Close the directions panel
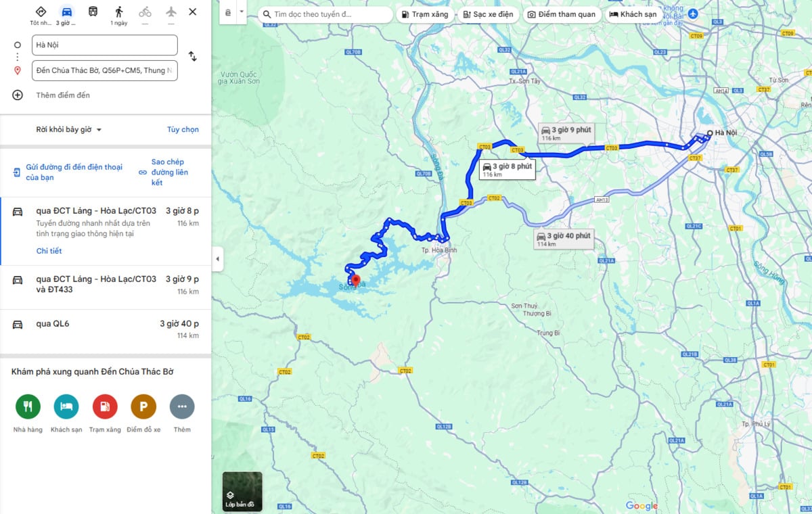812x514 pixels. pyautogui.click(x=193, y=11)
